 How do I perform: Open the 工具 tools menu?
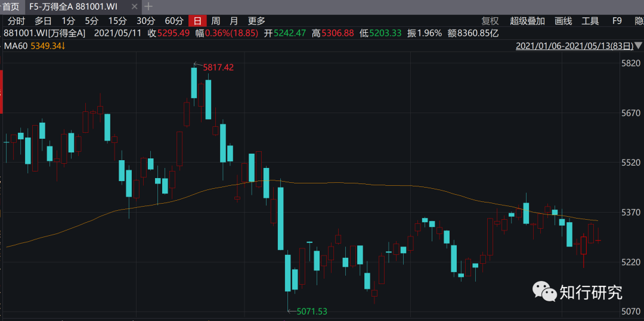[x=590, y=21]
